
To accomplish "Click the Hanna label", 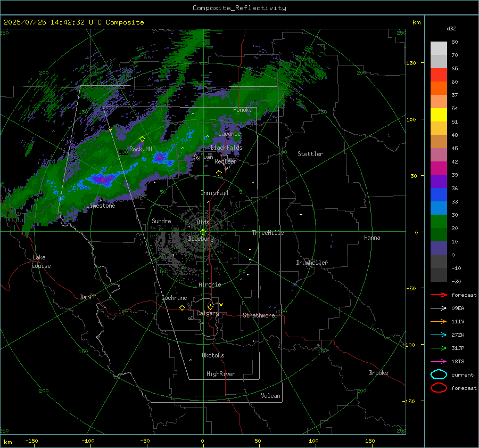I will click(x=372, y=238).
